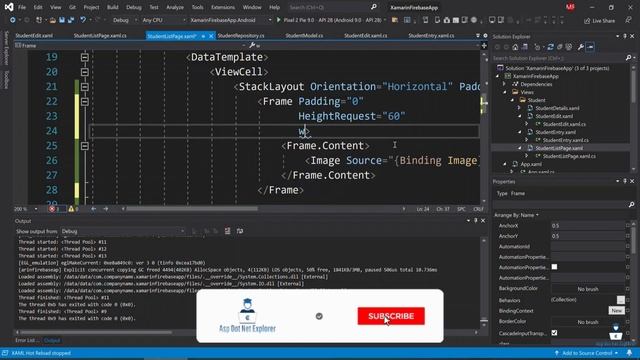Click the BackgroundColor No brush swatch
The width and height of the screenshot is (640, 360).
[x=588, y=289]
